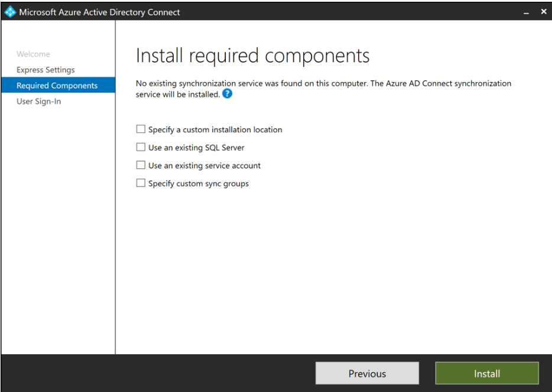Switch to the Express Settings step

coord(46,70)
